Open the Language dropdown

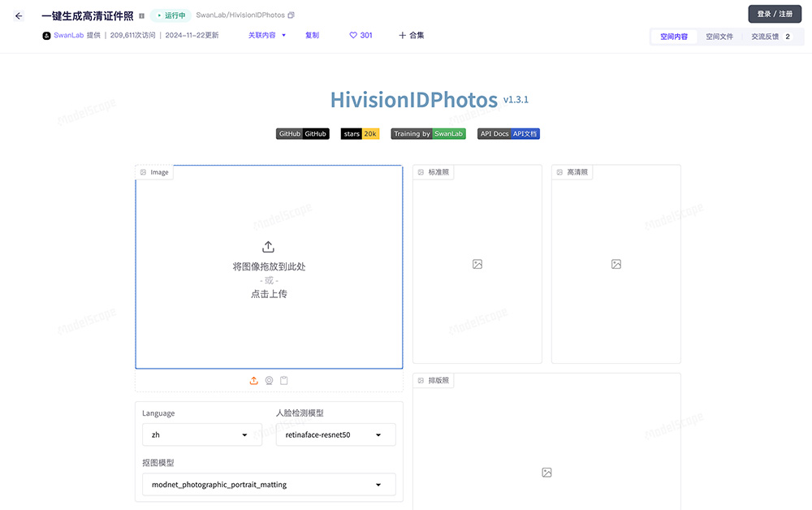click(x=201, y=434)
